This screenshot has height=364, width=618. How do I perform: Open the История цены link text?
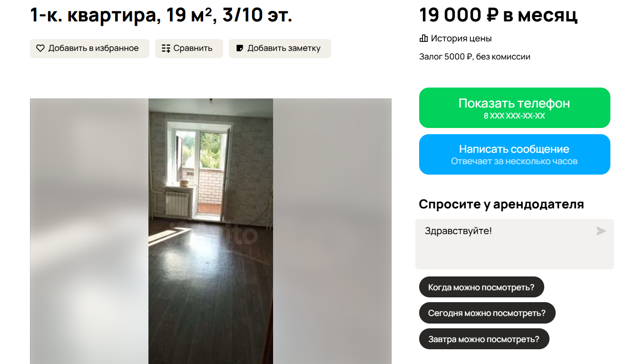click(x=461, y=39)
